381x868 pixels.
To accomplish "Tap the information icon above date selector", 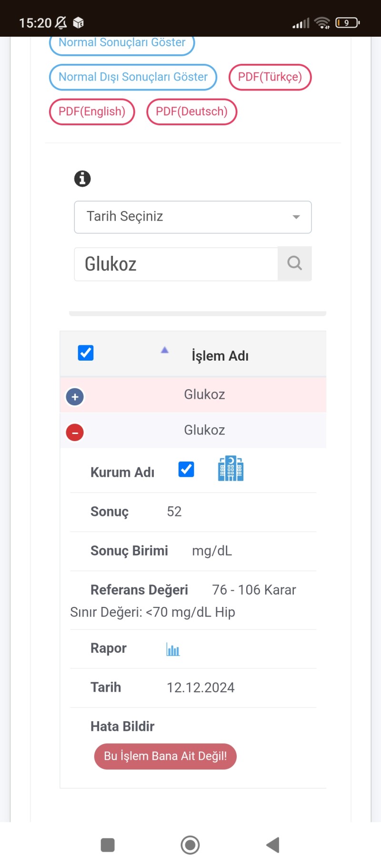I will [82, 179].
